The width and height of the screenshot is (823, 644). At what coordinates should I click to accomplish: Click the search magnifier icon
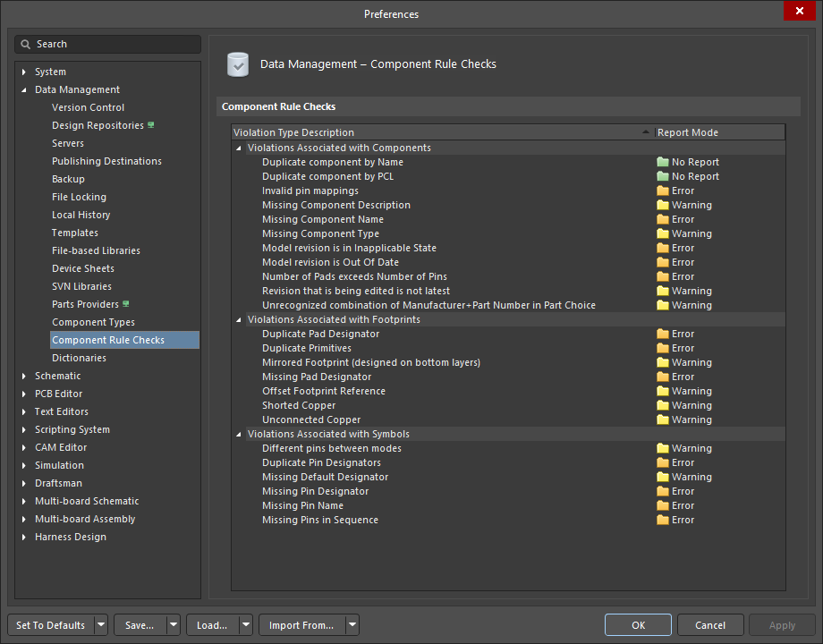[x=25, y=44]
